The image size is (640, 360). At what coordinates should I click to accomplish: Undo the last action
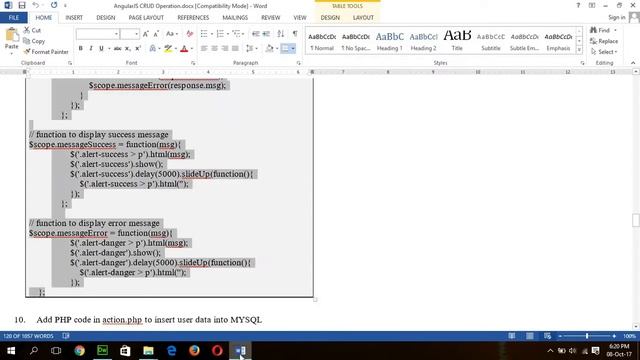click(36, 5)
